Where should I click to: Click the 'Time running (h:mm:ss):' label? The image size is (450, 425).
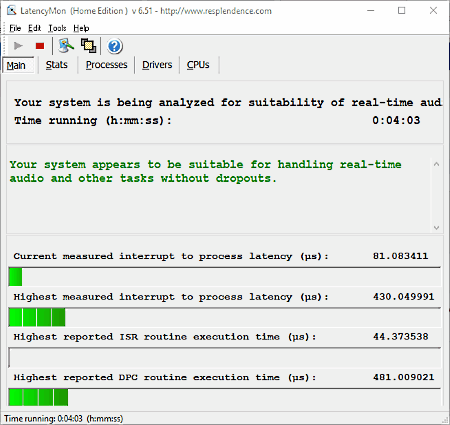(93, 120)
